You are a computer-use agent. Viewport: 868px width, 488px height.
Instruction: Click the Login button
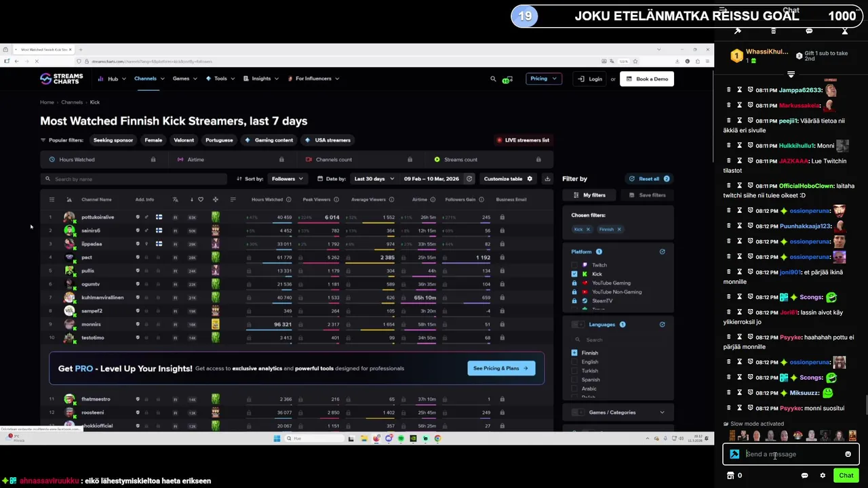click(590, 79)
